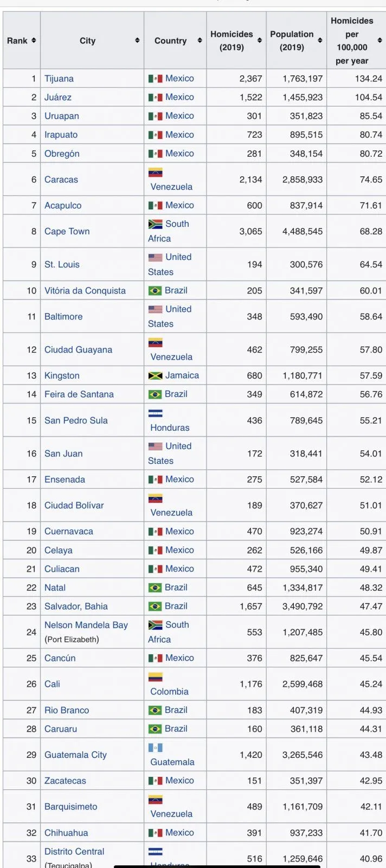Sort by Population (2019) column arrows
Image resolution: width=386 pixels, height=868 pixels.
320,40
